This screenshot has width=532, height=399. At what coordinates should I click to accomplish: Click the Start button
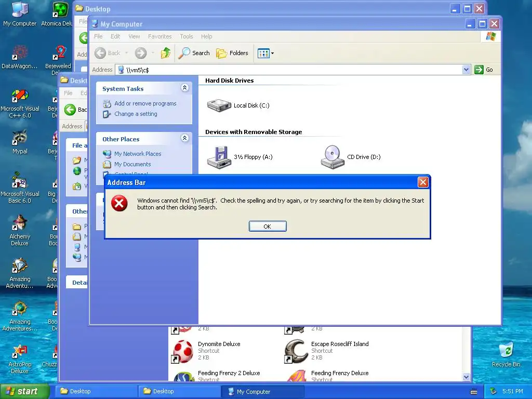click(25, 391)
